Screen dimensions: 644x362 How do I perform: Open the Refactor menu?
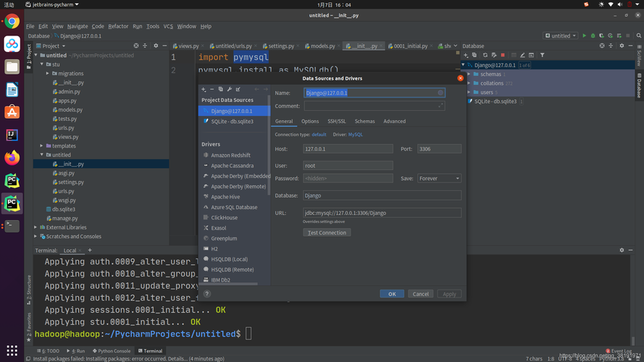[x=118, y=26]
